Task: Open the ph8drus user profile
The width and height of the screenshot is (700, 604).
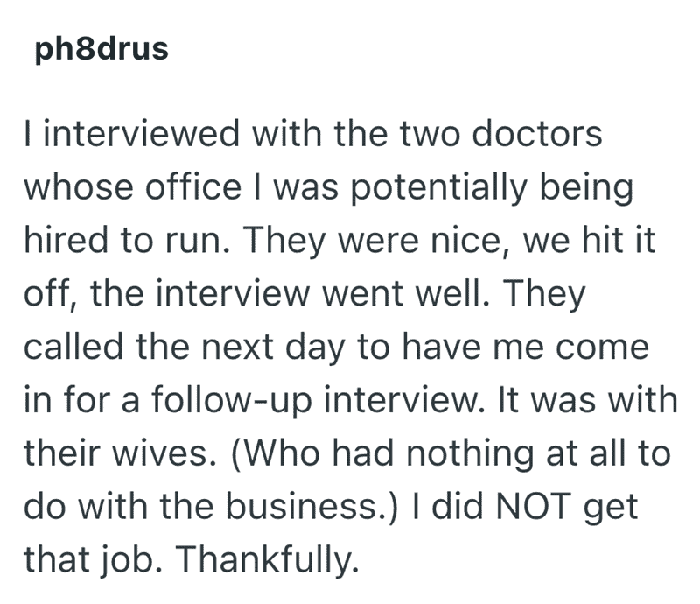Action: coord(101,49)
